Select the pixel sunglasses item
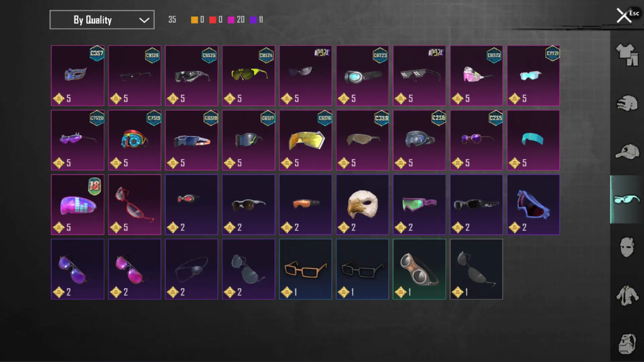The height and width of the screenshot is (362, 644). 419,76
